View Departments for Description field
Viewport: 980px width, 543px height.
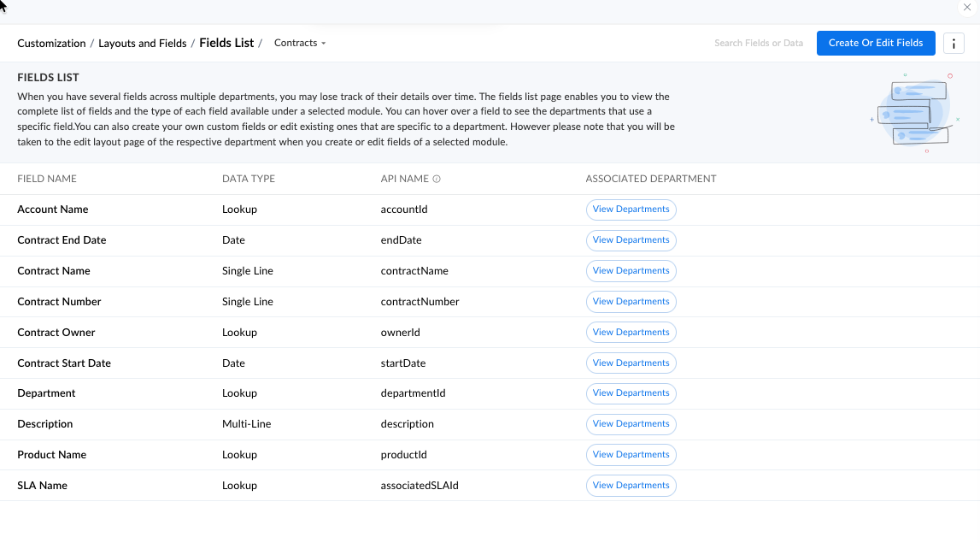pyautogui.click(x=631, y=424)
